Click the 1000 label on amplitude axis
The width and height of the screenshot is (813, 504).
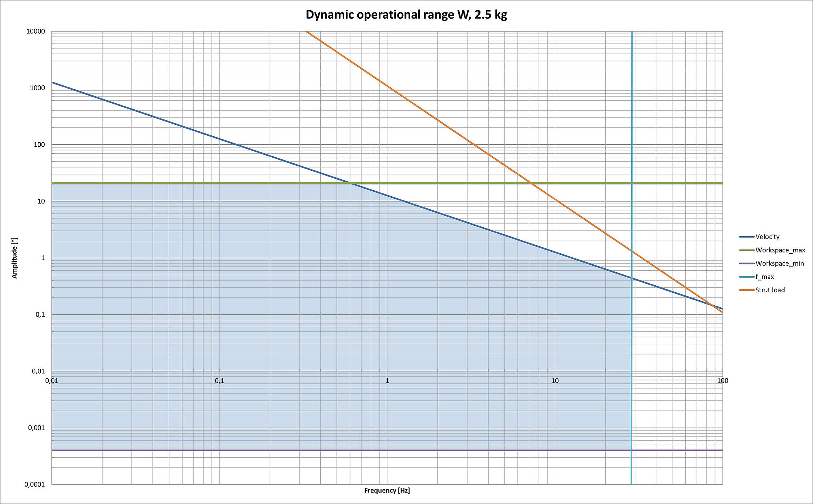click(x=37, y=88)
